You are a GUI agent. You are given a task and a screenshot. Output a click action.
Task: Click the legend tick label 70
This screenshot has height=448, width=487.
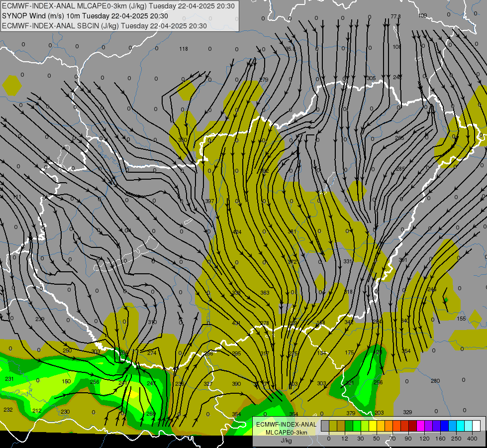392,439
